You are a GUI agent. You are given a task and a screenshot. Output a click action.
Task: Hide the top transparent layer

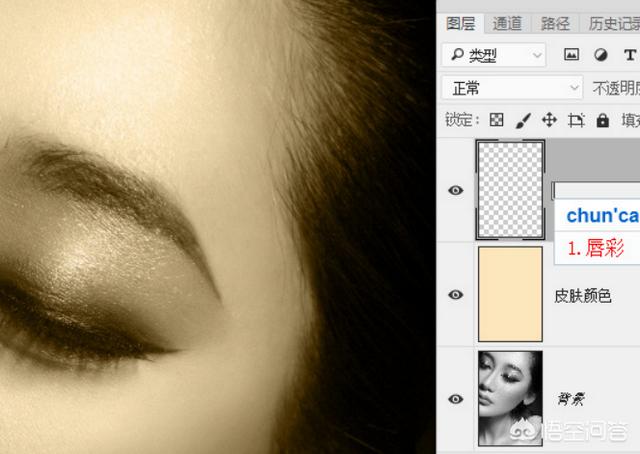(456, 190)
